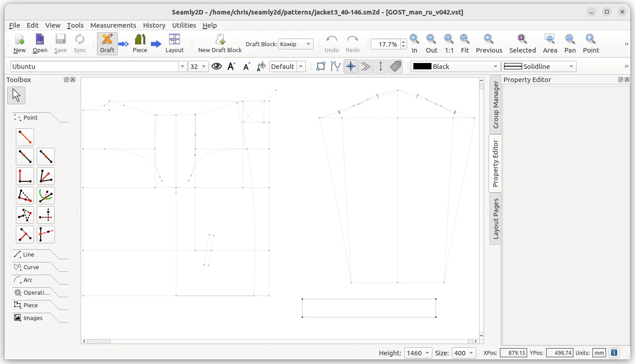
Task: Open the Black line color dropdown
Action: click(x=456, y=67)
